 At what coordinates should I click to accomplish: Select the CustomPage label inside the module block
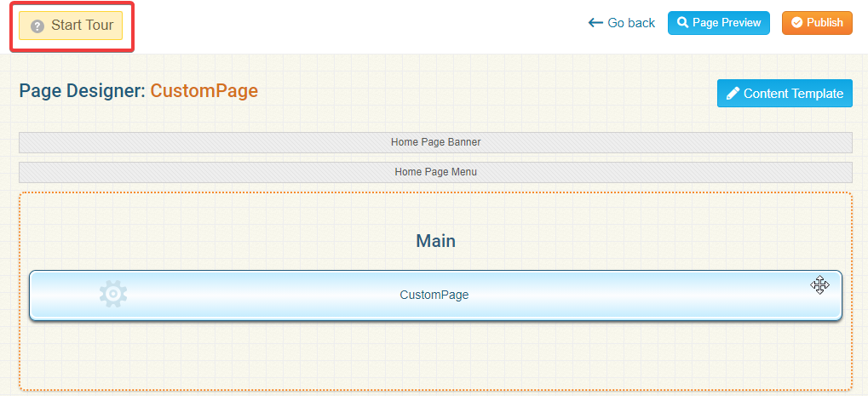pyautogui.click(x=434, y=296)
